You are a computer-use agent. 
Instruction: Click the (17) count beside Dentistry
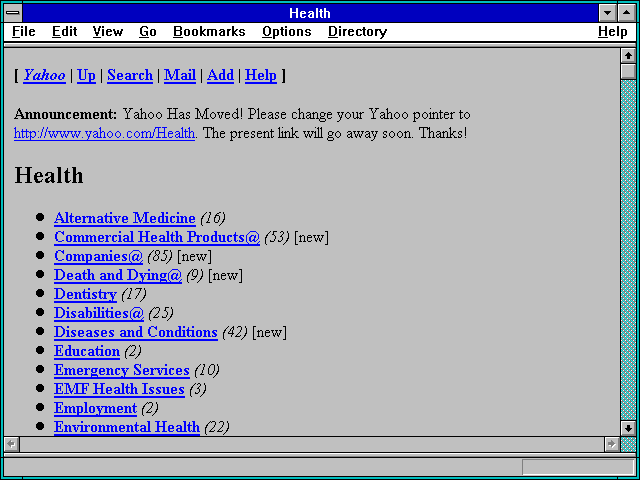click(134, 294)
